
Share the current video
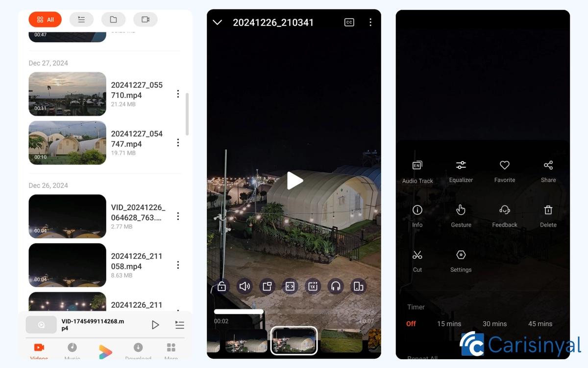(548, 172)
